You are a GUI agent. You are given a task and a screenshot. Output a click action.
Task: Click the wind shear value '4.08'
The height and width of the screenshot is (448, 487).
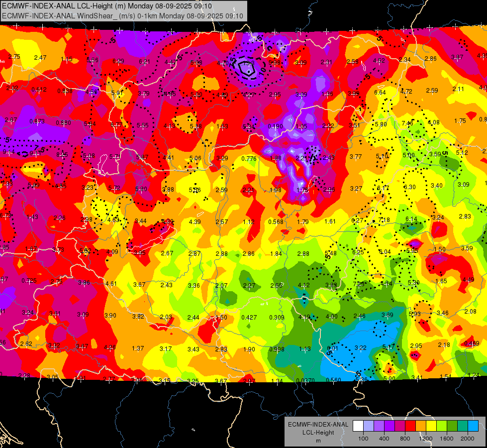point(434,122)
